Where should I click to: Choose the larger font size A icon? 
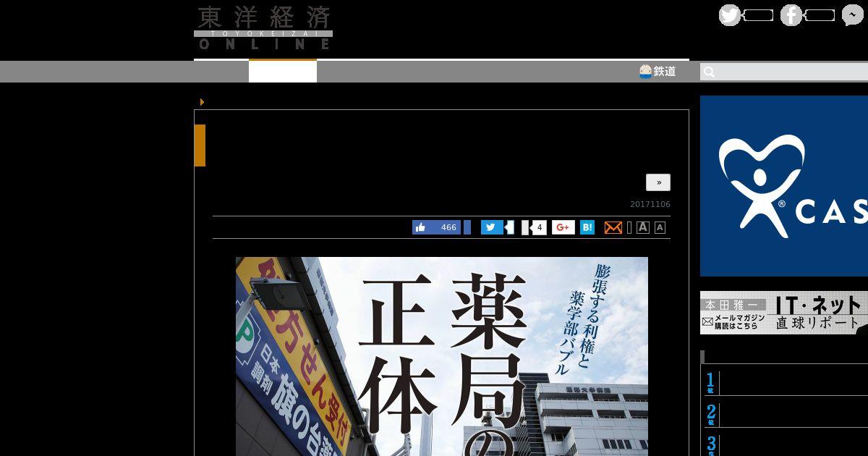click(642, 227)
